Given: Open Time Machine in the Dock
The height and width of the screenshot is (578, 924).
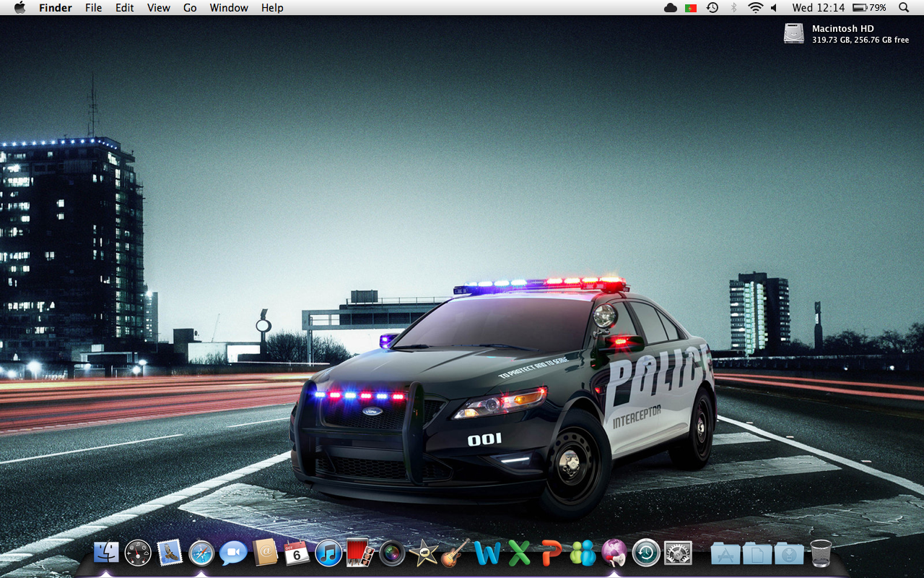Looking at the screenshot, I should pos(646,553).
